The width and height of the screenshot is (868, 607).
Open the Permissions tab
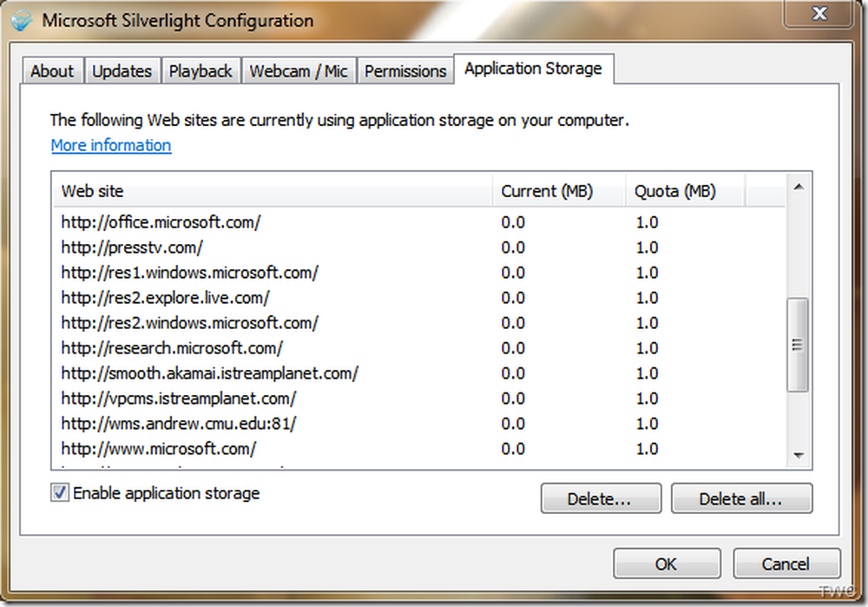405,71
